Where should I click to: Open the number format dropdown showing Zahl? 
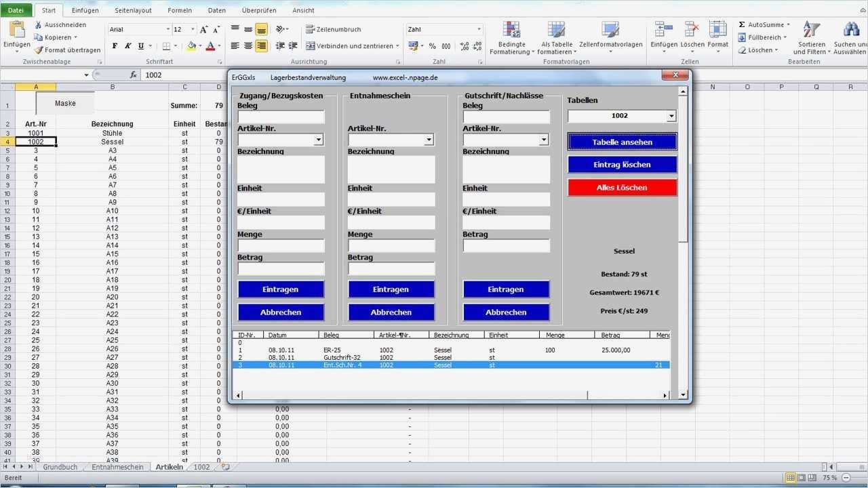[479, 30]
